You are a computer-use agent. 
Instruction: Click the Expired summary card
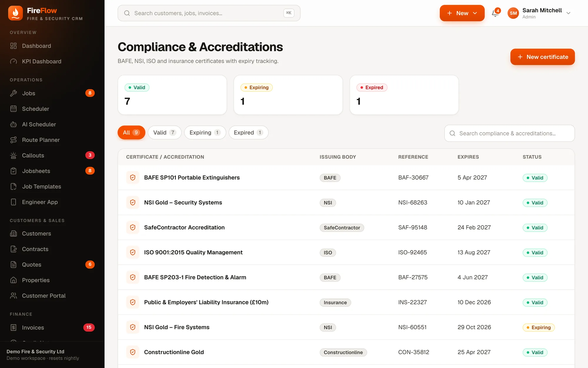[x=404, y=95]
